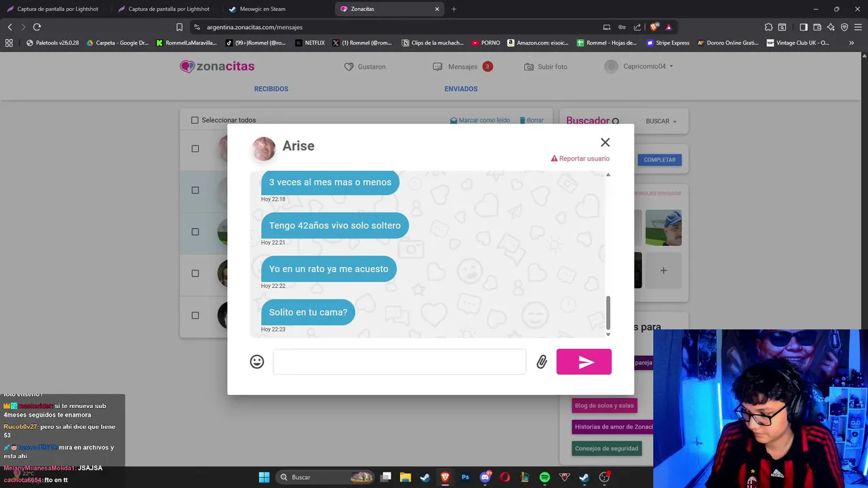Tick the second message row checkbox

pyautogui.click(x=195, y=190)
